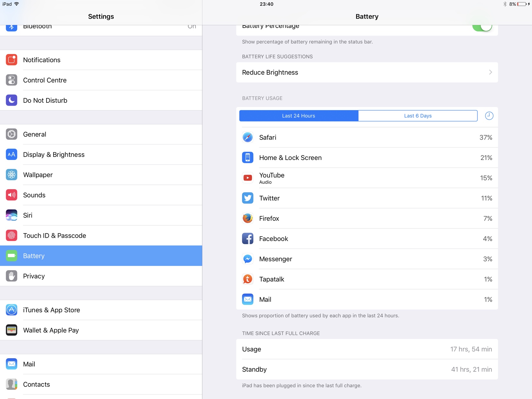Tap the Touch ID fingerprint icon

(12, 235)
